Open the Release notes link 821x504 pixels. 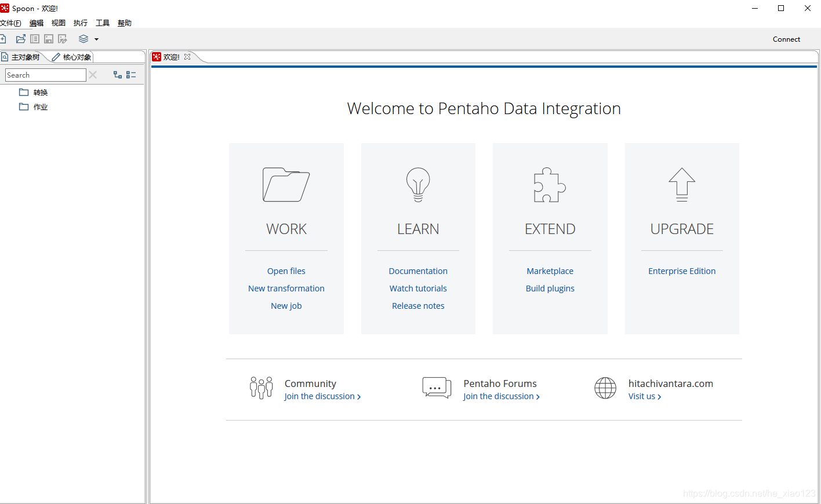coord(418,306)
